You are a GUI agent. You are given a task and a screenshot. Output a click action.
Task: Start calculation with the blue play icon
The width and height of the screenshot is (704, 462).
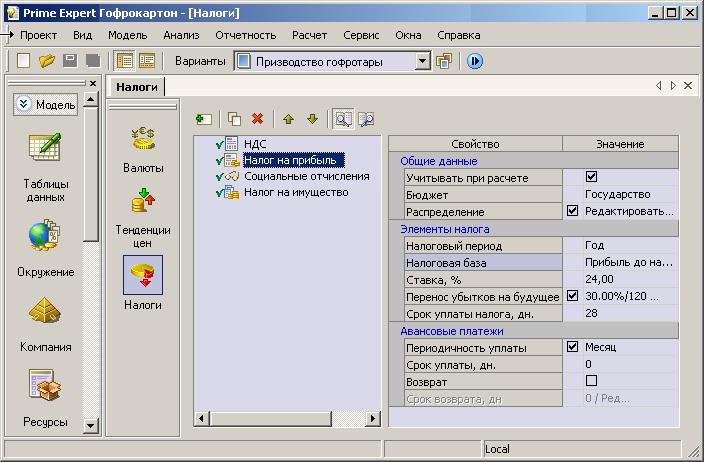point(475,61)
